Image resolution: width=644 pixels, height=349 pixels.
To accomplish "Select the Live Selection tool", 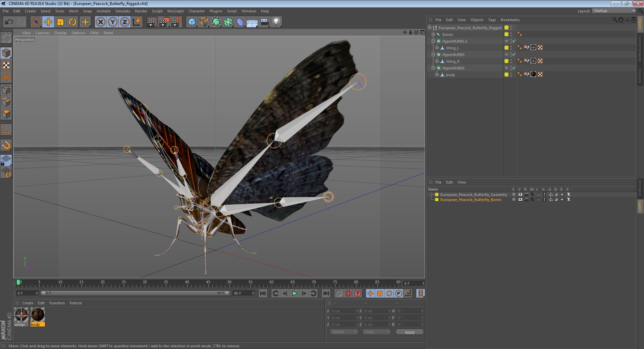I will point(36,22).
